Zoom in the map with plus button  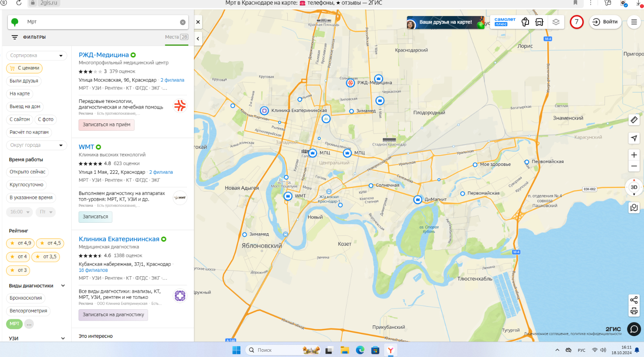click(x=634, y=155)
